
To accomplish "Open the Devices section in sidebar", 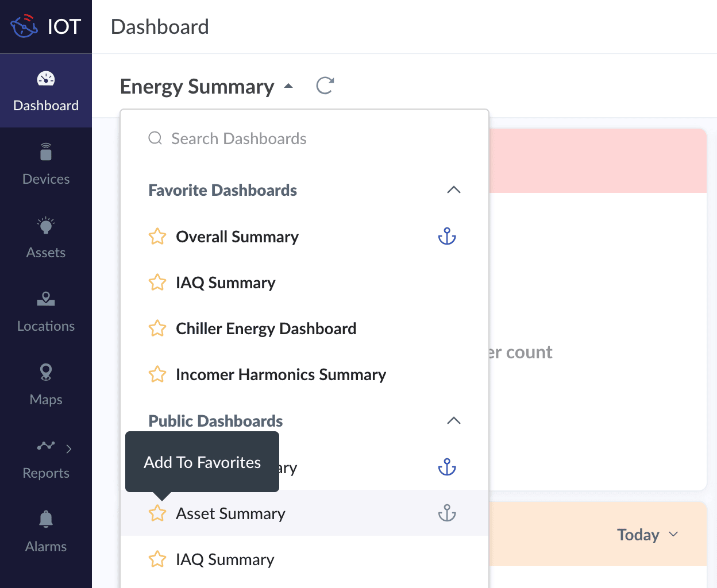I will [x=46, y=164].
